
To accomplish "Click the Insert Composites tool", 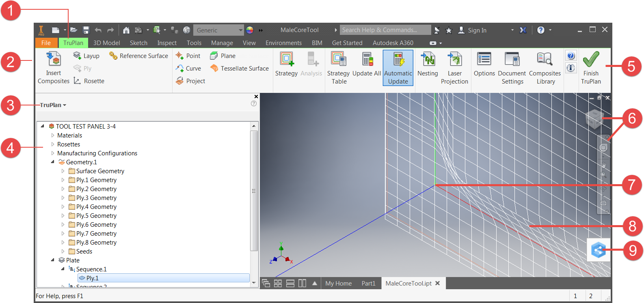I will pos(54,68).
